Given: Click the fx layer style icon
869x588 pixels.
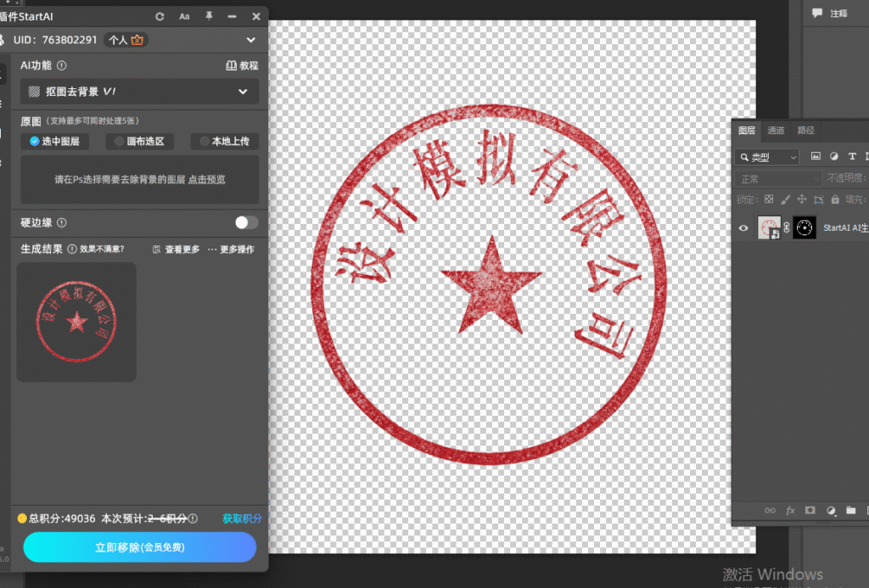Looking at the screenshot, I should [x=790, y=511].
